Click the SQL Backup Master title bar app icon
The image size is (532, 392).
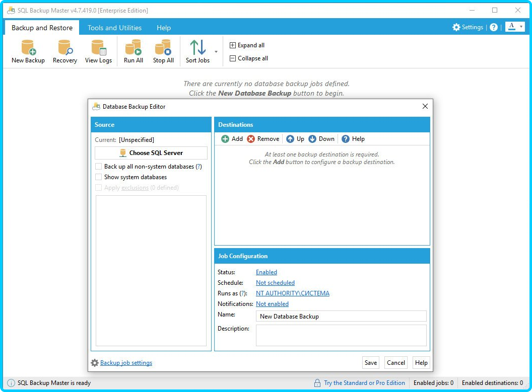click(11, 11)
